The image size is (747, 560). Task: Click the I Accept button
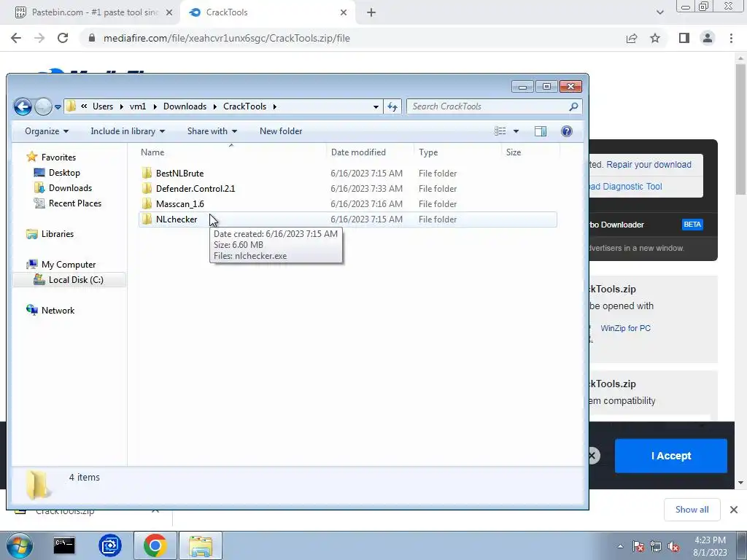[x=671, y=456]
